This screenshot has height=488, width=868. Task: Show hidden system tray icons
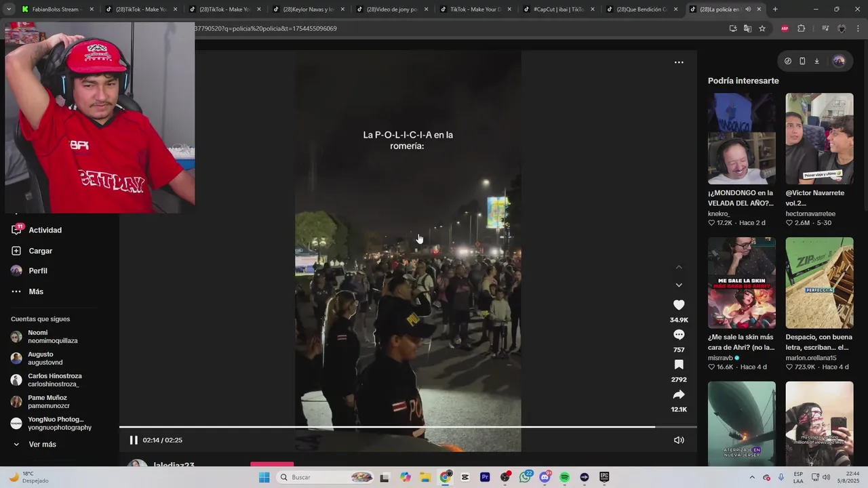[753, 477]
